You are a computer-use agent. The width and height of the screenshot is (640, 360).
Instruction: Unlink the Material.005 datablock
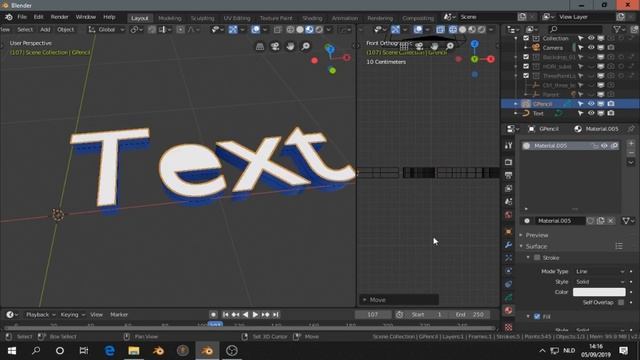coord(611,221)
